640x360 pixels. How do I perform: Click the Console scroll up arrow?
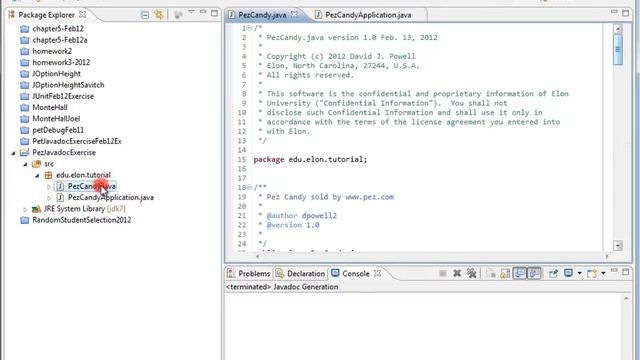point(626,299)
